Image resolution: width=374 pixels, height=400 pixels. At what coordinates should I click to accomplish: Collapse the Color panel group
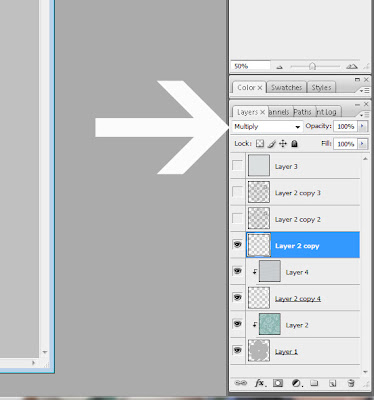click(357, 80)
